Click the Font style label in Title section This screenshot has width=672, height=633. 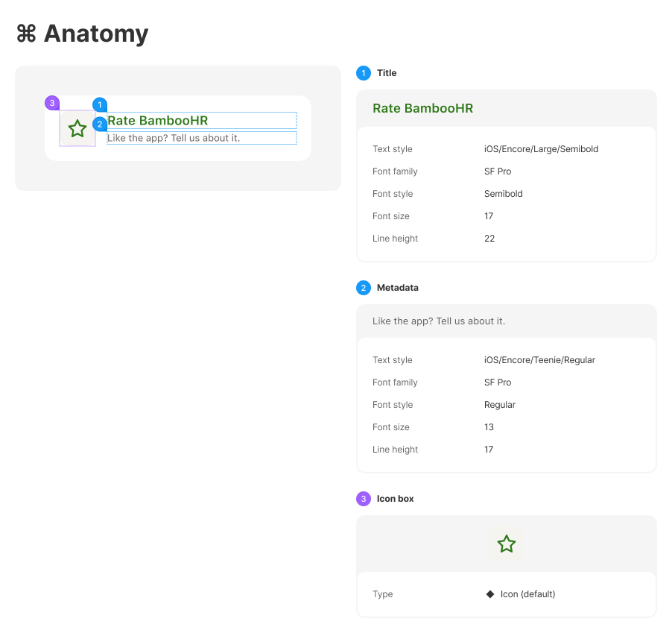(x=393, y=193)
